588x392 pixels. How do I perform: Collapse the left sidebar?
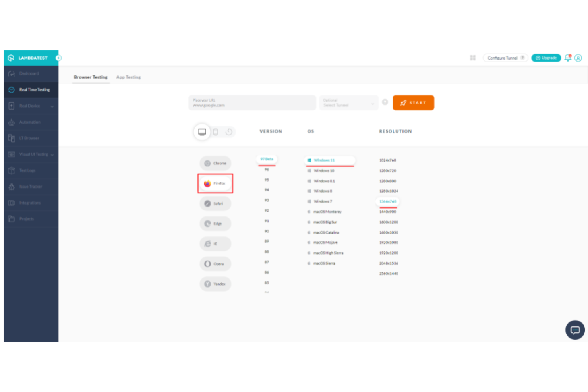[58, 58]
